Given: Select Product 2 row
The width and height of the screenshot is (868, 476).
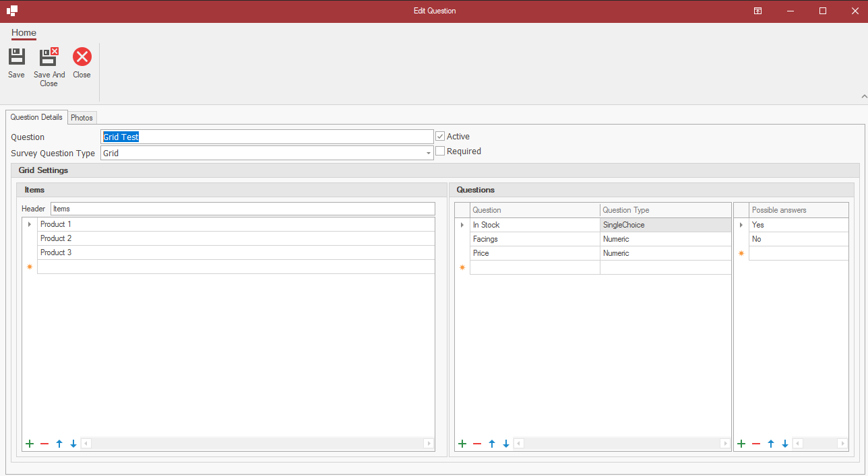Looking at the screenshot, I should point(236,238).
